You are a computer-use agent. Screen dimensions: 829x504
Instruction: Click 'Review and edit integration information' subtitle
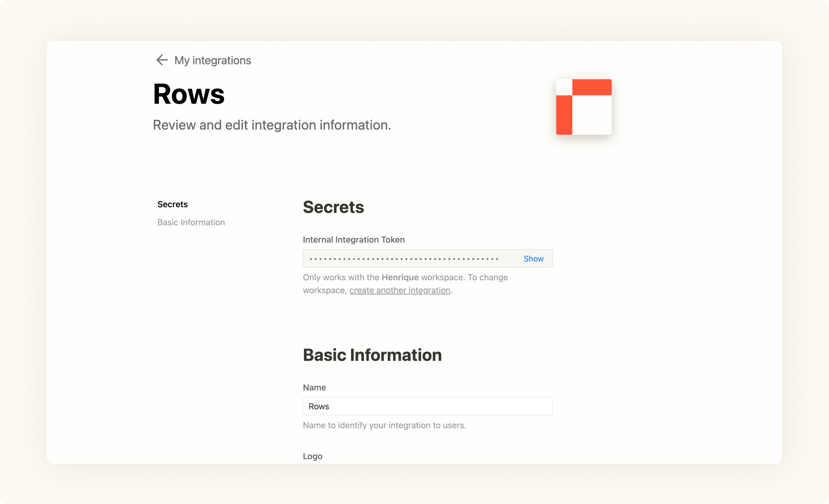point(272,125)
